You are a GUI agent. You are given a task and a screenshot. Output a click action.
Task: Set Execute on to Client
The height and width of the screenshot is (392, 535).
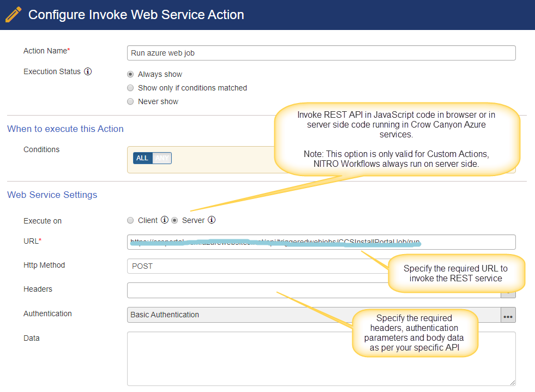pyautogui.click(x=130, y=220)
